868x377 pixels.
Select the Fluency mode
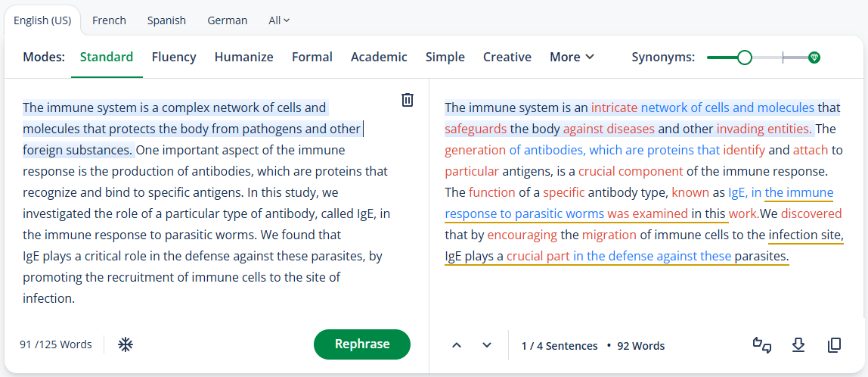click(174, 57)
